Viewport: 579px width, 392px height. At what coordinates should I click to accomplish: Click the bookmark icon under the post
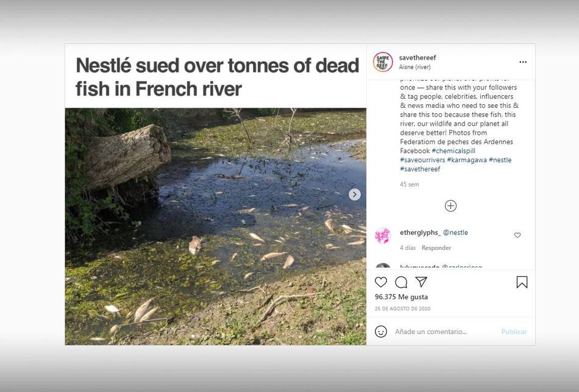[x=522, y=282]
